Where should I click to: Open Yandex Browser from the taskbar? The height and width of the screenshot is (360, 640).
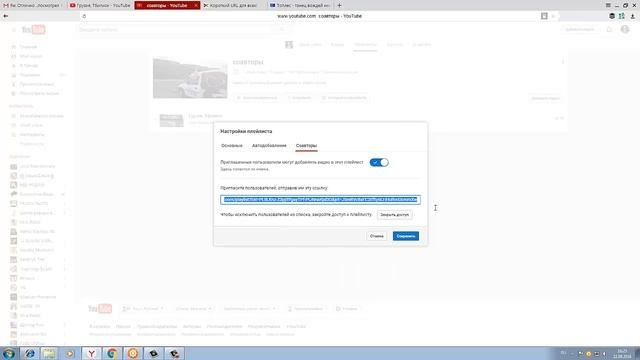coord(91,353)
